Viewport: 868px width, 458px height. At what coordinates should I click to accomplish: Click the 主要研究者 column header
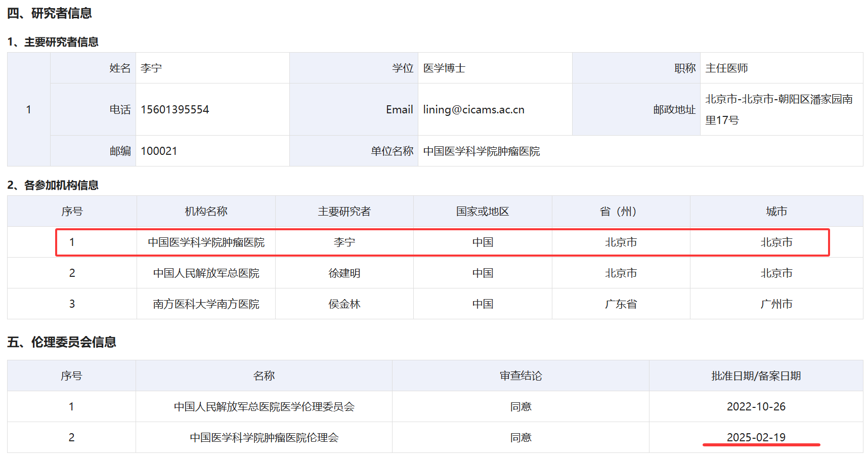click(344, 211)
